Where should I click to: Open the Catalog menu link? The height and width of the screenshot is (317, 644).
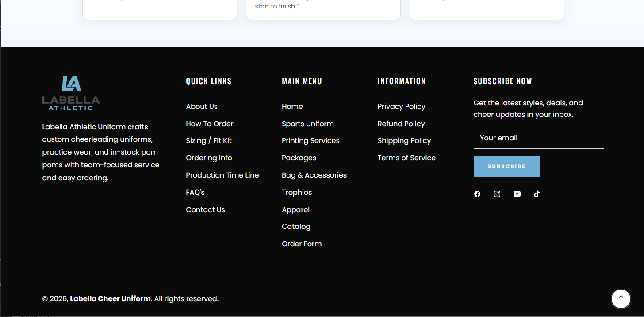coord(296,227)
